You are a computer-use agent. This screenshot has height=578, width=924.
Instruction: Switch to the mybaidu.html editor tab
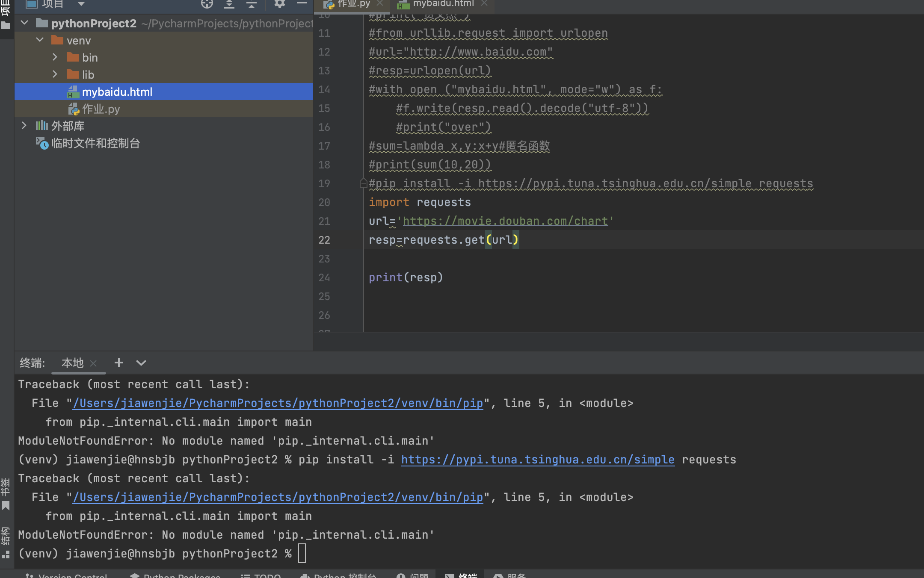coord(443,4)
